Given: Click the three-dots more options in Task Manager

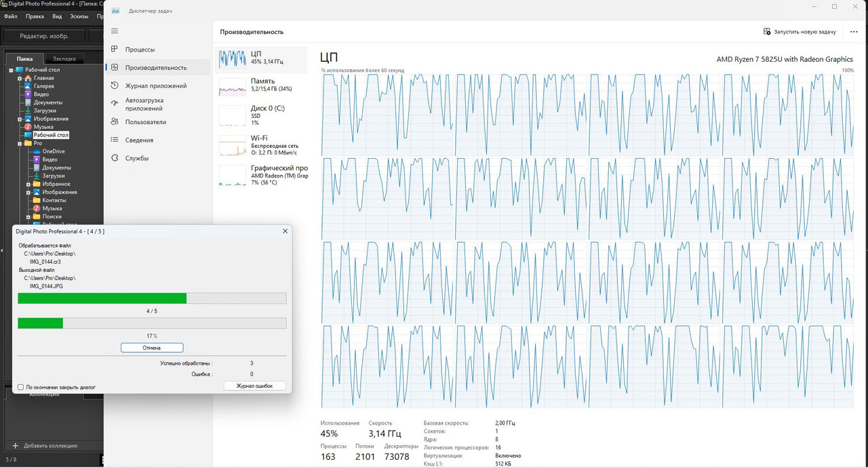Looking at the screenshot, I should pyautogui.click(x=853, y=31).
